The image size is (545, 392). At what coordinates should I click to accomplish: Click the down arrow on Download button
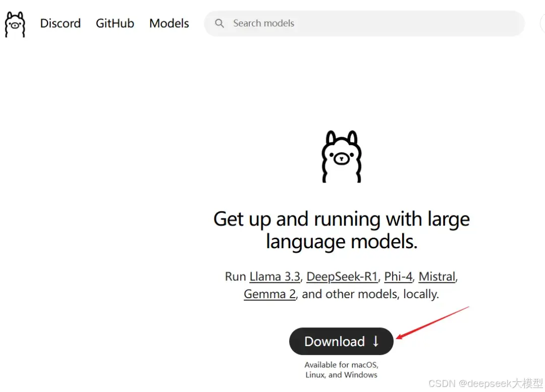tap(376, 341)
